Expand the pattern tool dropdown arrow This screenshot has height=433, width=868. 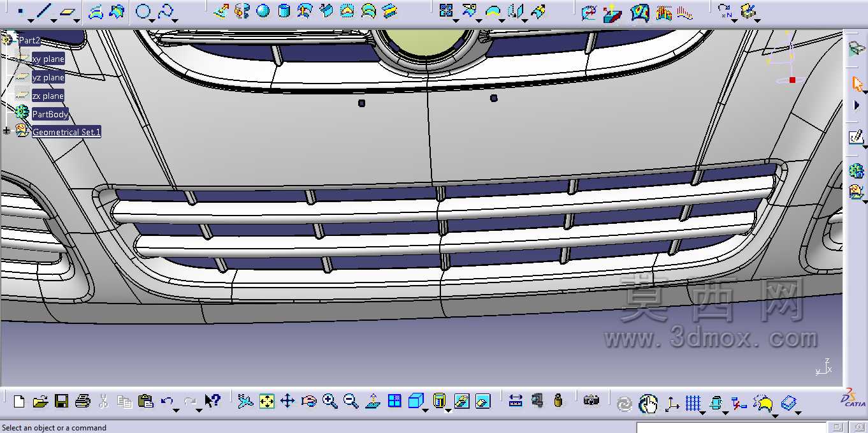[455, 21]
